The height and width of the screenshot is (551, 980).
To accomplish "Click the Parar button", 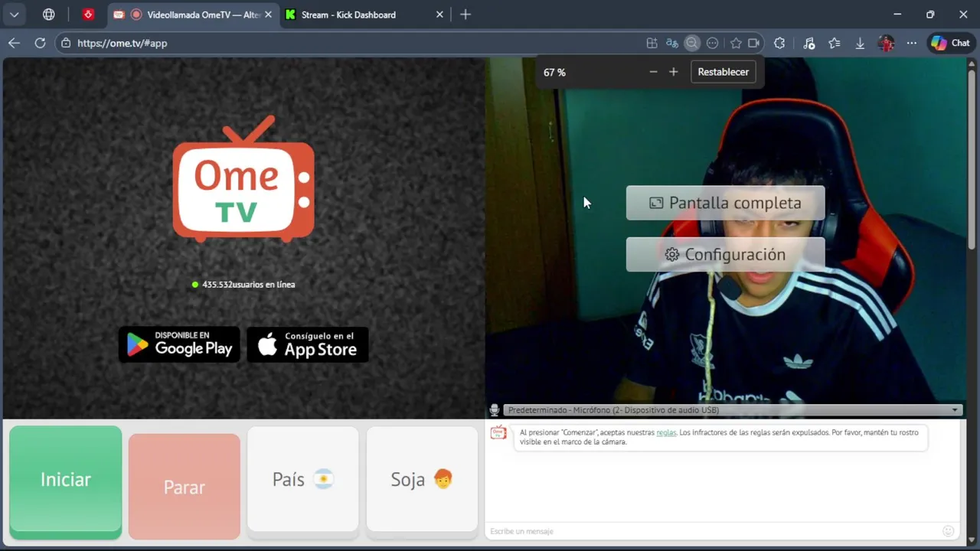I will click(185, 487).
